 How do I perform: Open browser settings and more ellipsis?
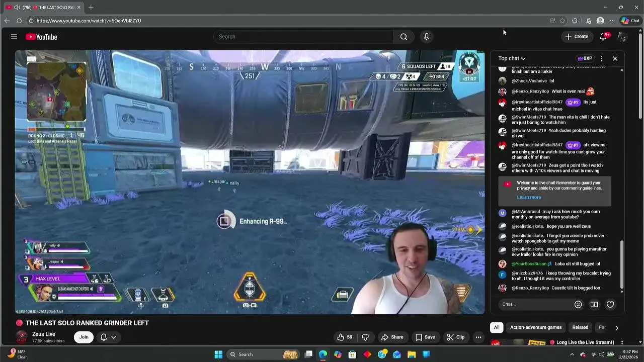(x=612, y=21)
